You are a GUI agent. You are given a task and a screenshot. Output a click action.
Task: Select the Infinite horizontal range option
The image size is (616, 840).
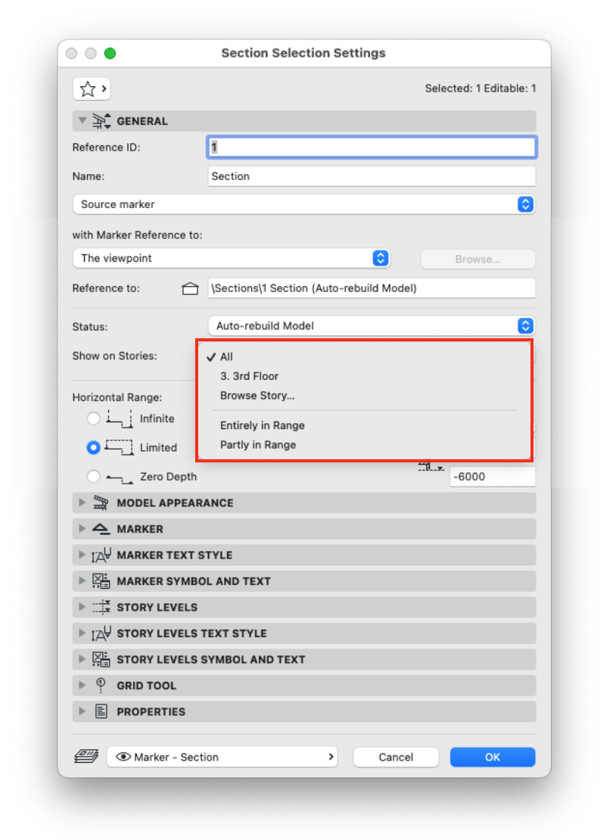pyautogui.click(x=93, y=418)
